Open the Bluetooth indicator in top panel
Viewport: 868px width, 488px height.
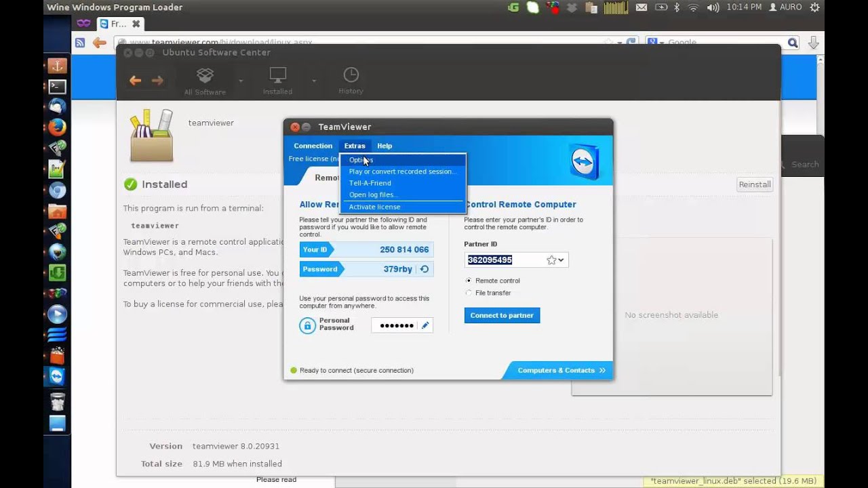pyautogui.click(x=676, y=7)
